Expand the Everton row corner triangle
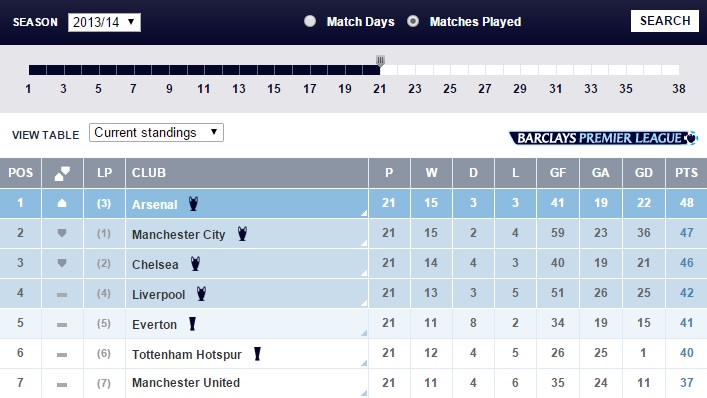Viewport: 707px width, 398px height. (x=364, y=333)
